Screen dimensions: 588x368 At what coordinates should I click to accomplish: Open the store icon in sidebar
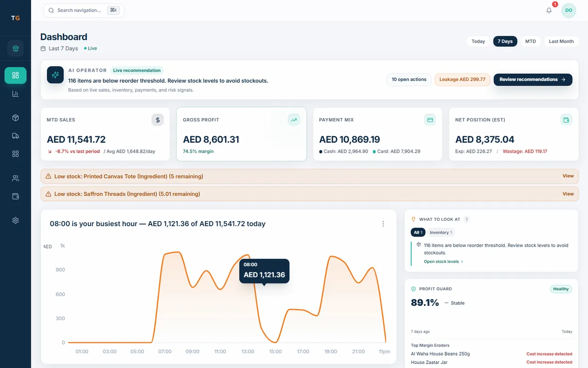pos(16,48)
